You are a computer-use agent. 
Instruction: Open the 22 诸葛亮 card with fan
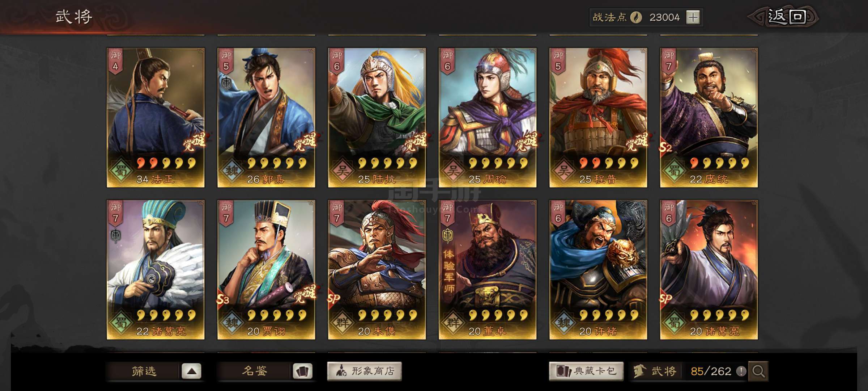click(x=156, y=270)
